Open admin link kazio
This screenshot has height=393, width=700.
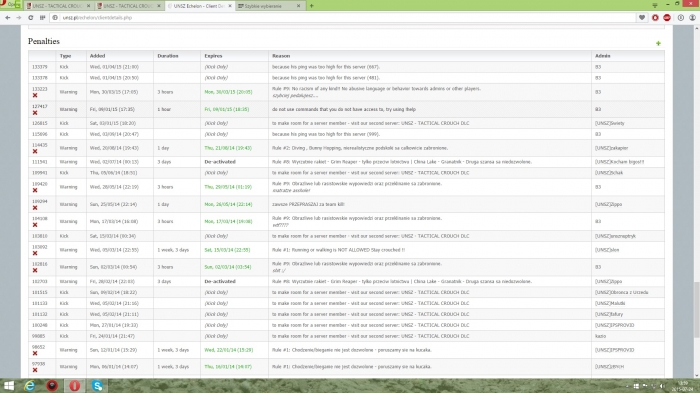(600, 336)
